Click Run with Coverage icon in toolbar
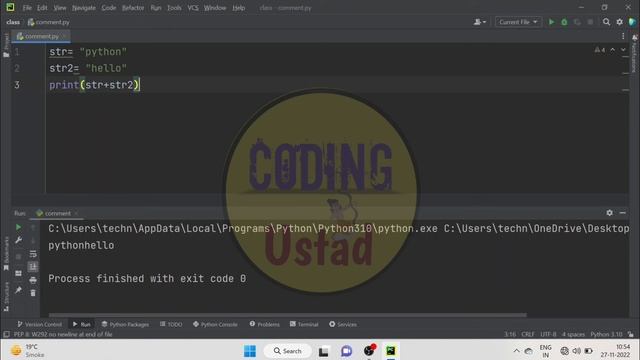Viewport: 640px width, 360px height. (577, 22)
